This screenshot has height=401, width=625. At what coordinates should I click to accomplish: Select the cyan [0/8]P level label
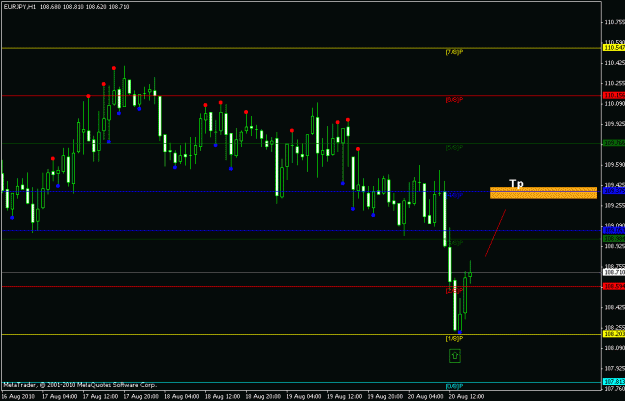(x=454, y=386)
